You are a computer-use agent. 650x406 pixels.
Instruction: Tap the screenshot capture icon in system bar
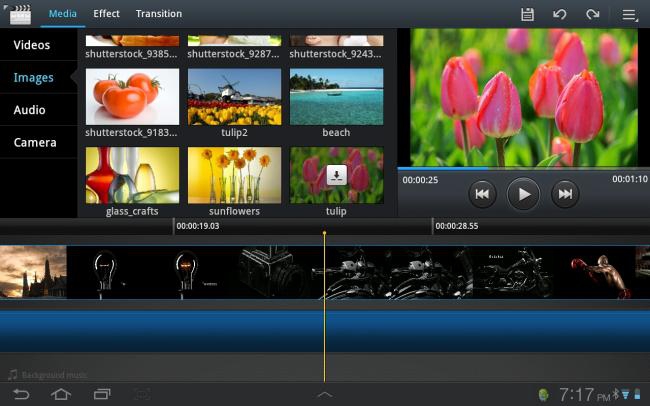142,394
